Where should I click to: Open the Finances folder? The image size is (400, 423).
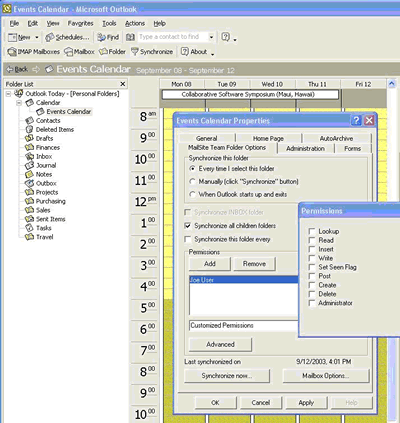click(x=43, y=148)
